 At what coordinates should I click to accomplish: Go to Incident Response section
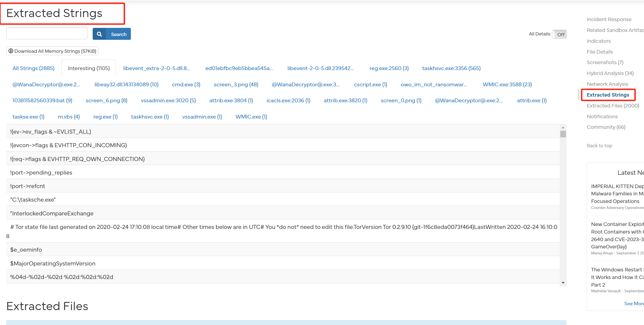tap(609, 19)
